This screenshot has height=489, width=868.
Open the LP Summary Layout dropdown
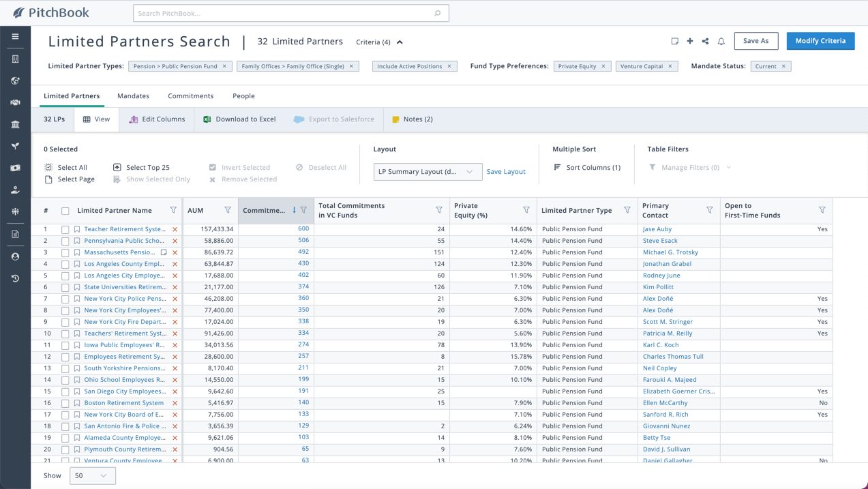[x=428, y=172]
